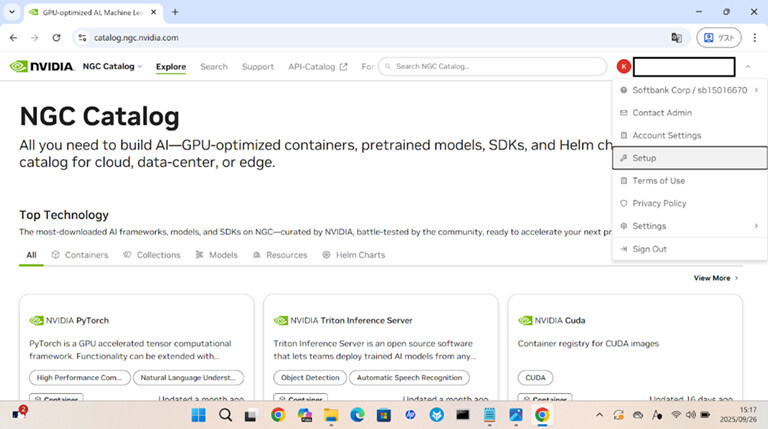Open the Search nav tab

pos(214,67)
